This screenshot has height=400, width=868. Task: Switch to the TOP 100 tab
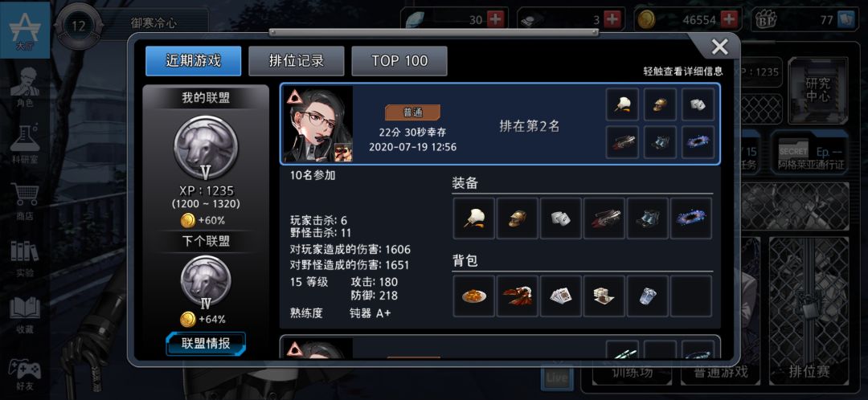coord(399,61)
